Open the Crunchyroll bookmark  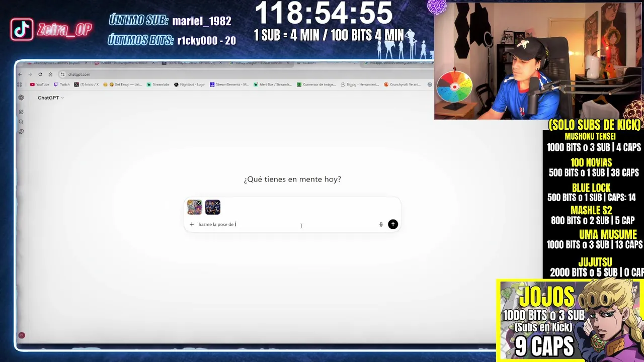coord(402,84)
